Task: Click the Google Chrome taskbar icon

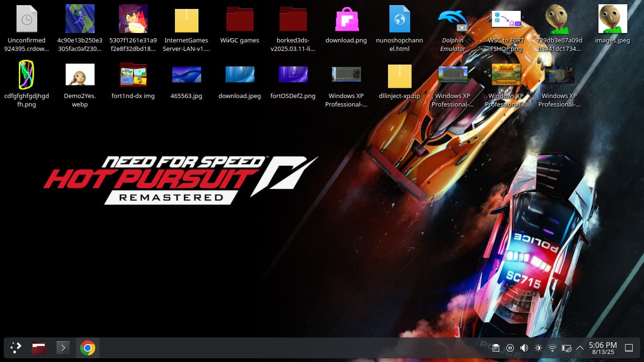Action: 87,348
